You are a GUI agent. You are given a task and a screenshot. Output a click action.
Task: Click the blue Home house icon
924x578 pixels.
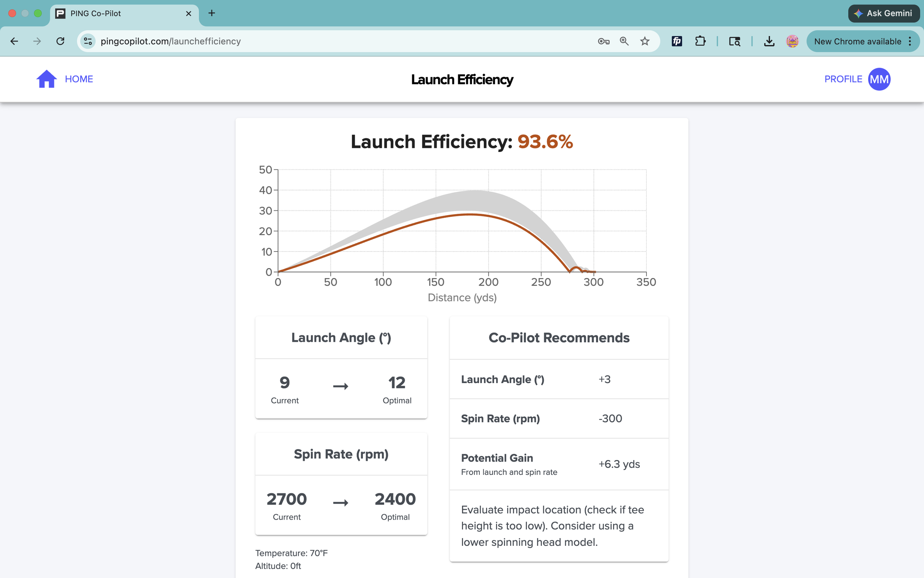tap(47, 79)
